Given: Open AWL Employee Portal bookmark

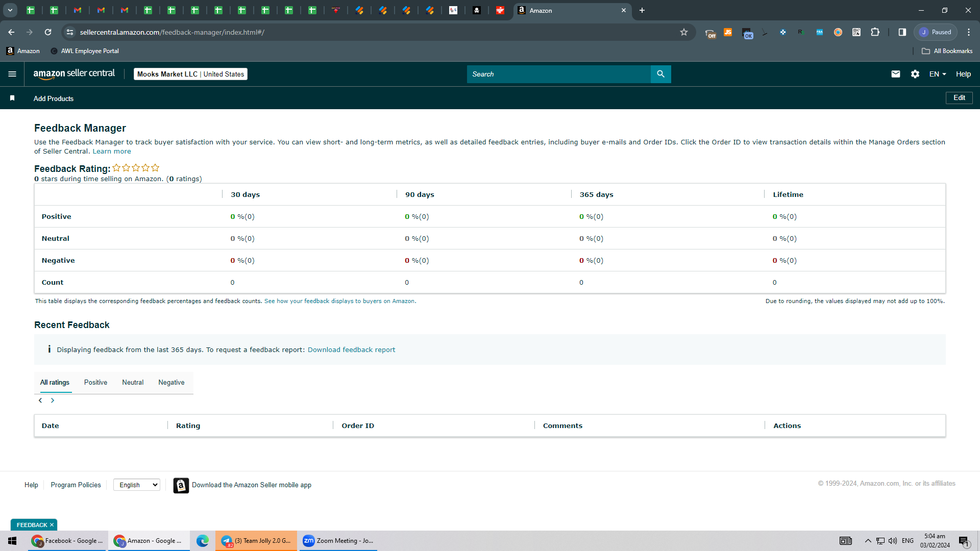Looking at the screenshot, I should pos(85,51).
